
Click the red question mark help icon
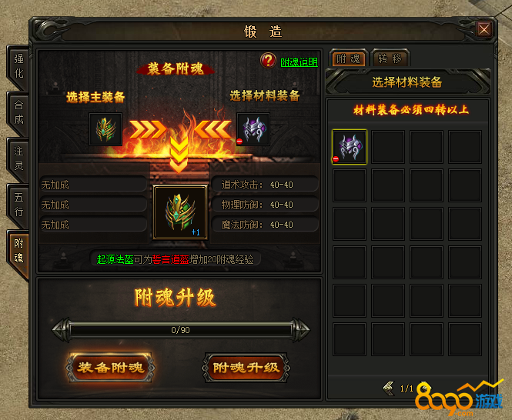coord(268,61)
